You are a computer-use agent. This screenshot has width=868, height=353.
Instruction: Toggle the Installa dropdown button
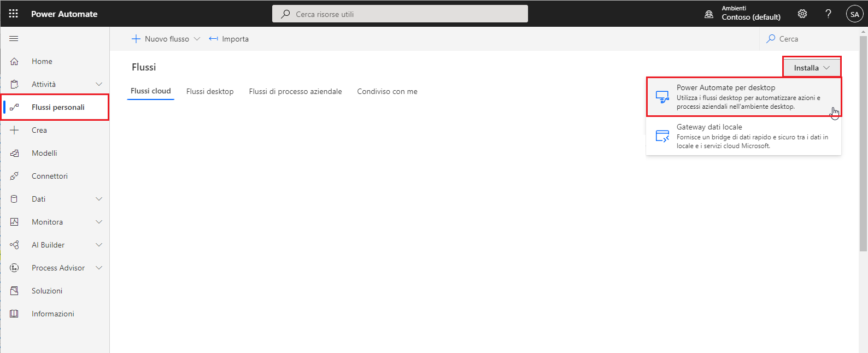pyautogui.click(x=812, y=68)
